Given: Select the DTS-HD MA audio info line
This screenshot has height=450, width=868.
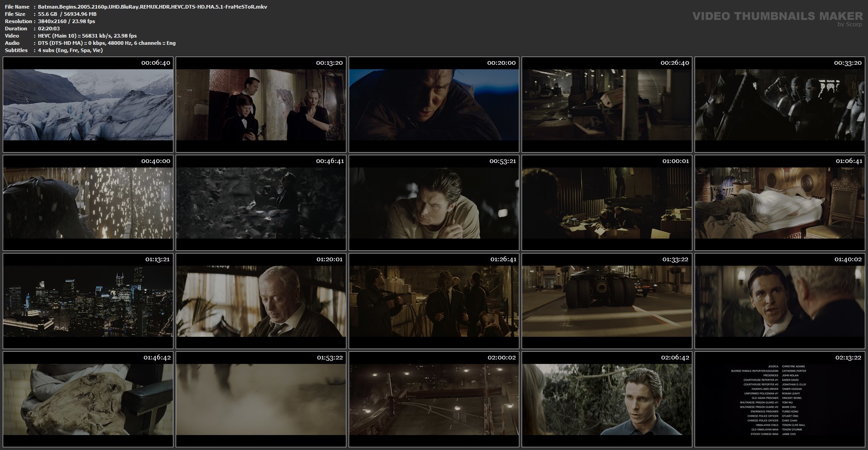Looking at the screenshot, I should 107,43.
